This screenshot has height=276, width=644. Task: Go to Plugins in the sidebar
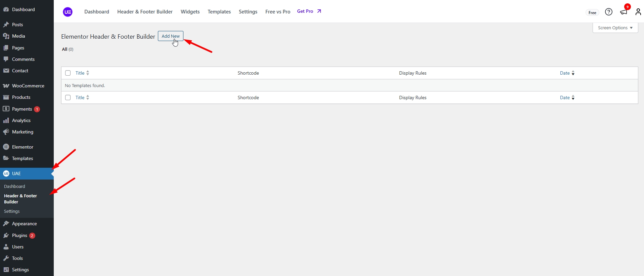(x=19, y=235)
